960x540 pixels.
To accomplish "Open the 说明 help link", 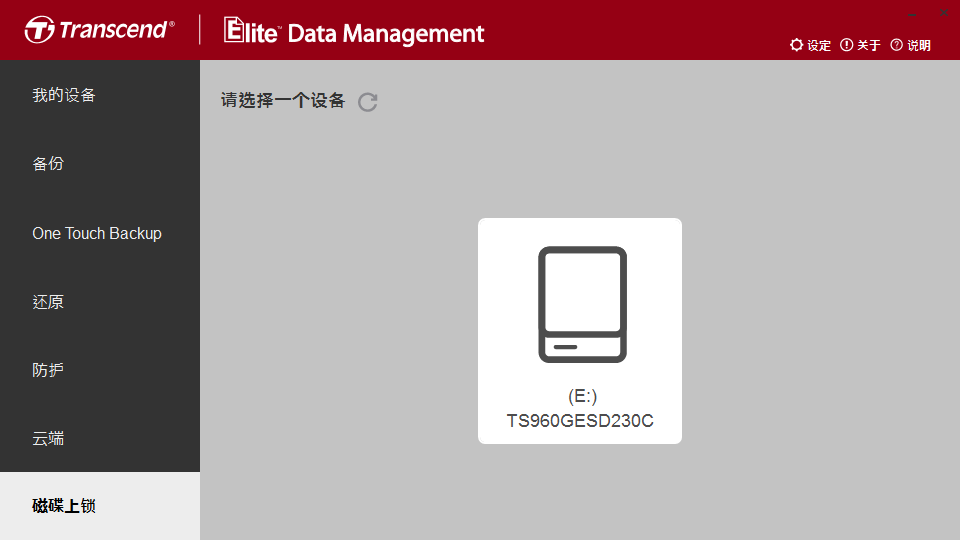I will (919, 45).
